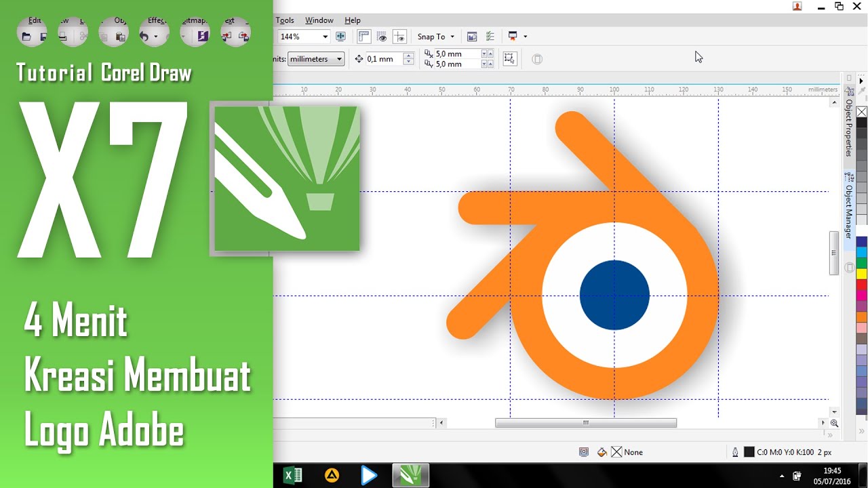This screenshot has height=488, width=868.
Task: Pick the yellow palette swatch
Action: tap(861, 274)
